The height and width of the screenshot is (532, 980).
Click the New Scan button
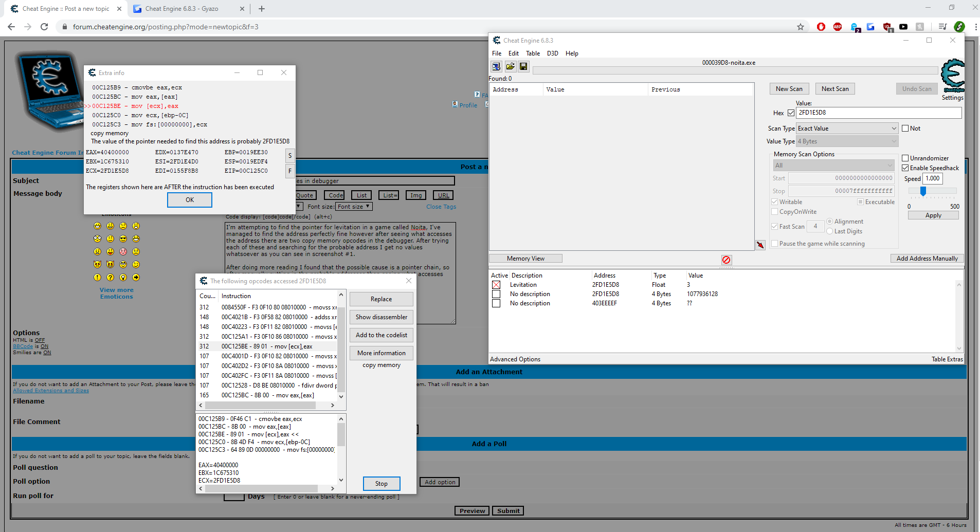[x=789, y=88]
